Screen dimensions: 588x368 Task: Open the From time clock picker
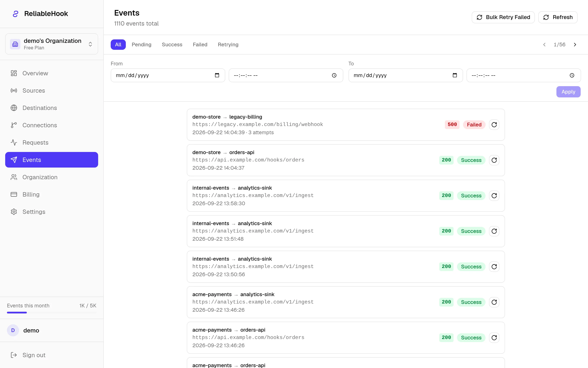(334, 76)
